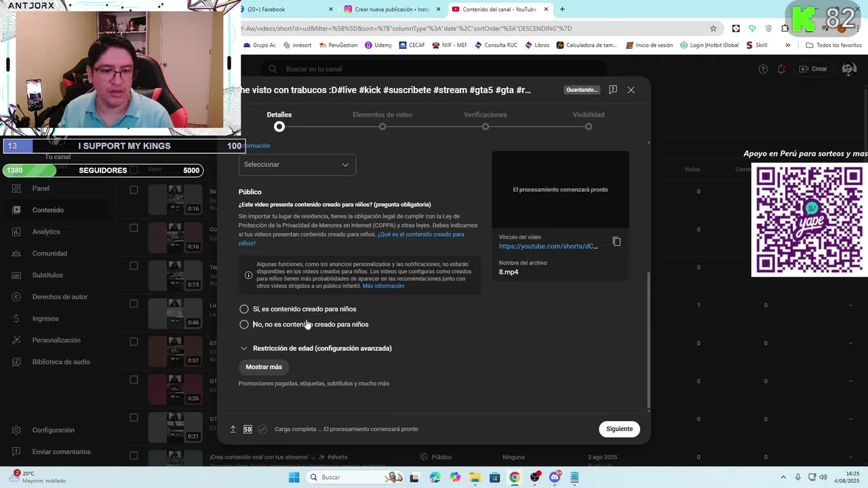Close the upload dialog with the X
The height and width of the screenshot is (488, 868).
click(631, 89)
